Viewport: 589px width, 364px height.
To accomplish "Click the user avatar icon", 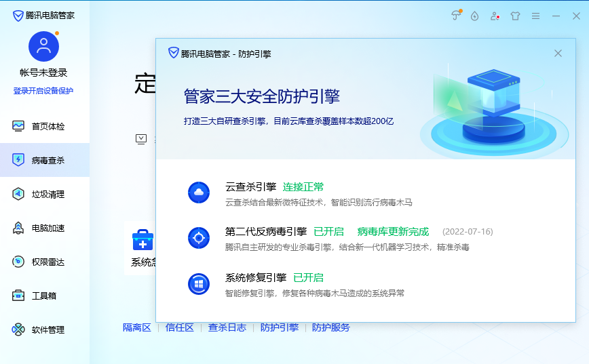I will click(x=43, y=47).
